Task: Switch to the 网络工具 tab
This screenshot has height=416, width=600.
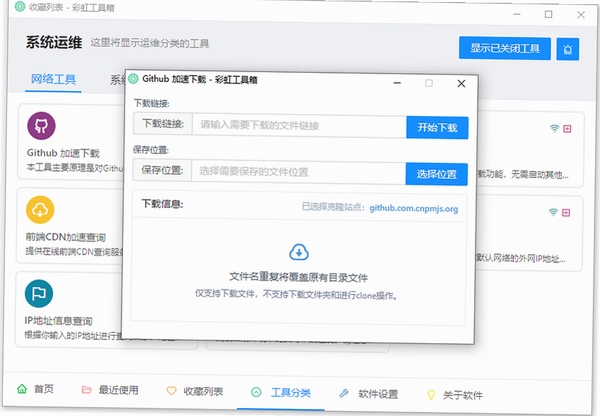Action: pos(53,79)
